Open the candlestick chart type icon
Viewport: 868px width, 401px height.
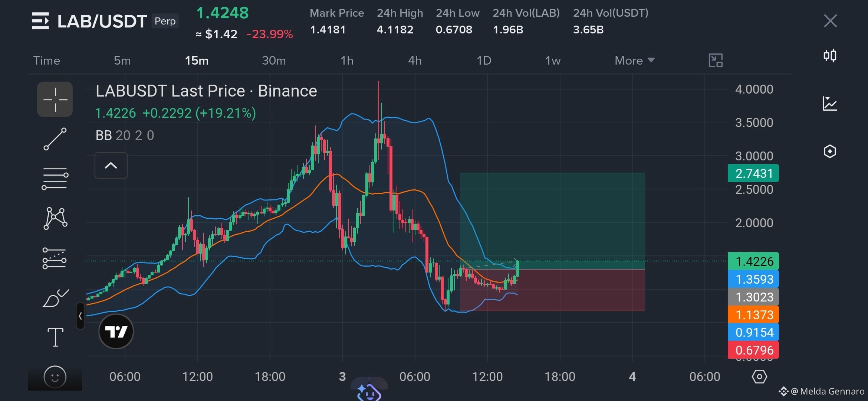(x=830, y=56)
